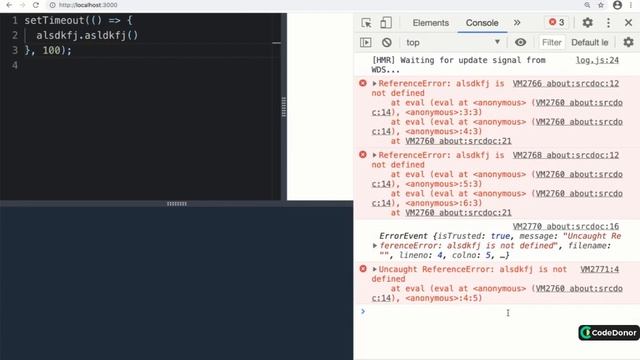Click the Uncaught error's red icon
The width and height of the screenshot is (640, 360).
coord(363,269)
